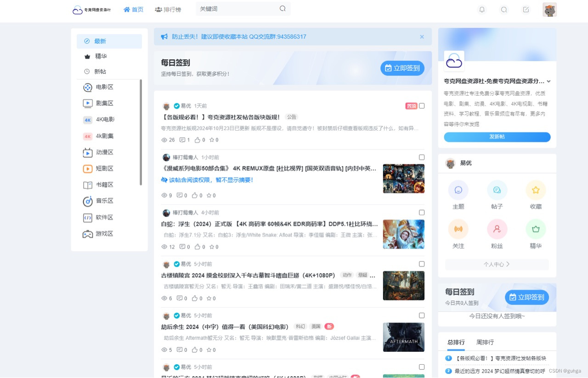Viewport: 588px width, 378px height.
Task: Open post 《漫威系列电影50部合集》
Action: click(269, 169)
